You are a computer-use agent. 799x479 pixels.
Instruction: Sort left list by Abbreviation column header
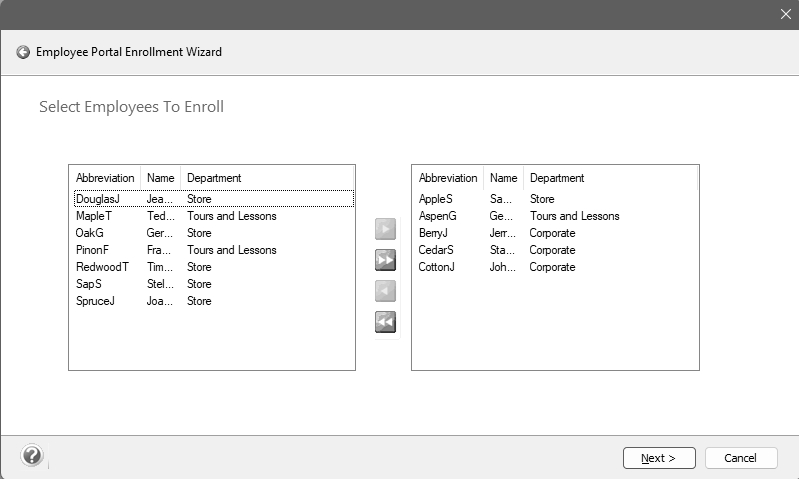(x=105, y=178)
